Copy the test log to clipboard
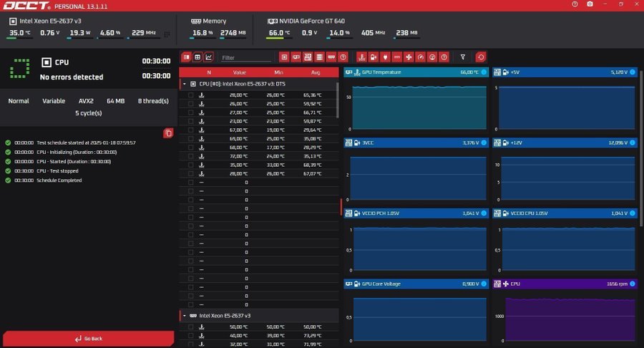Viewport: 644px width, 348px height. 168,133
